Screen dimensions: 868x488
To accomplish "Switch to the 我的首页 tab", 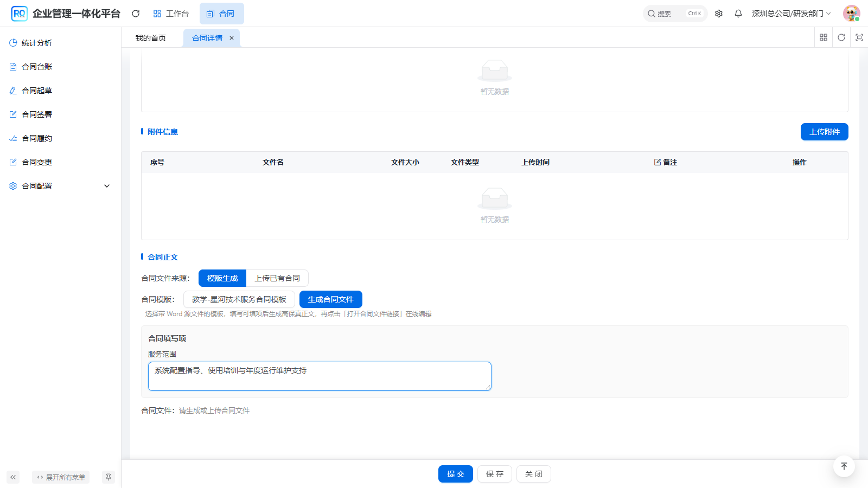I will 151,38.
